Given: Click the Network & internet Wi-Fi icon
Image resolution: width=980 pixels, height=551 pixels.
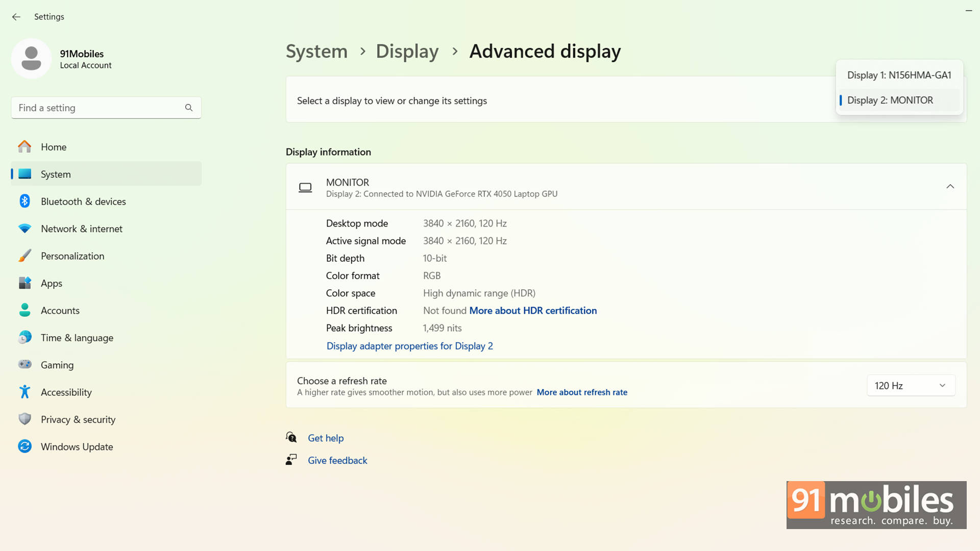Looking at the screenshot, I should click(x=24, y=229).
